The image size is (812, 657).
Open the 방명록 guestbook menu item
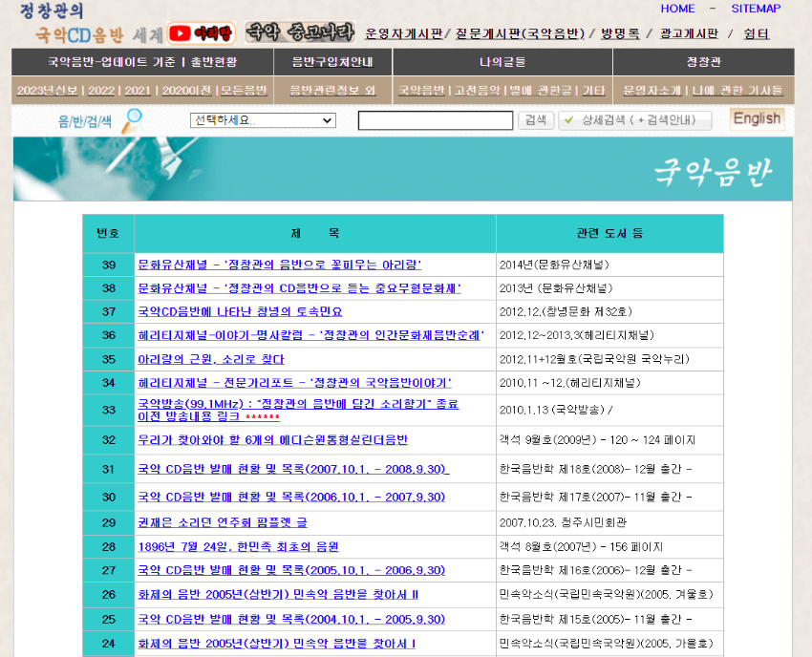[x=620, y=34]
